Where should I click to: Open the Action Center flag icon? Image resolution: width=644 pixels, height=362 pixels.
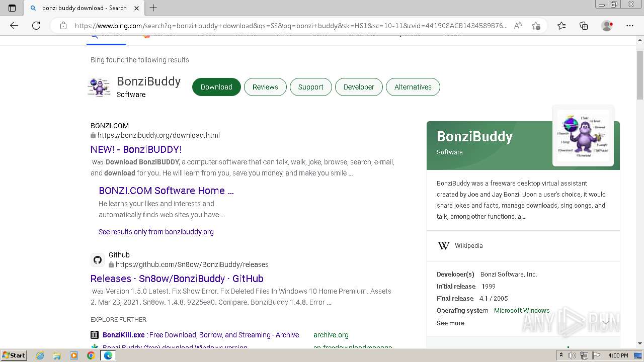(x=597, y=355)
